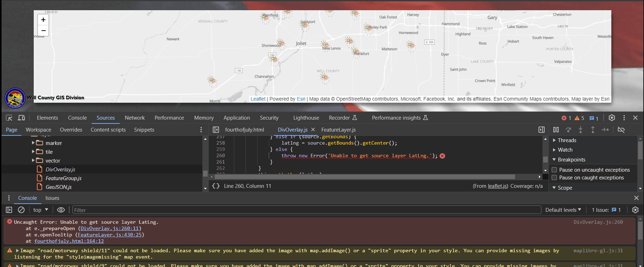Click the leaflet.js source map link
The height and width of the screenshot is (267, 644).
point(497,186)
